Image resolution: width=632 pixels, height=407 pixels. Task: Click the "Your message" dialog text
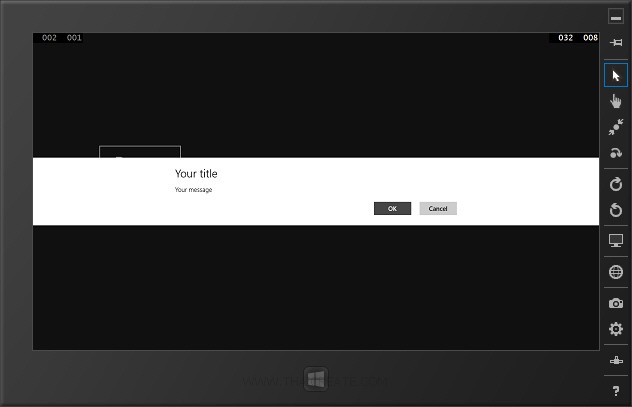(x=193, y=190)
